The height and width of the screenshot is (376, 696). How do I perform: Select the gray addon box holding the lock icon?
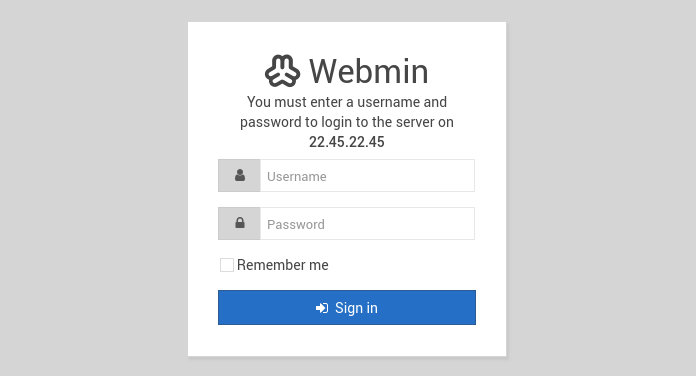[x=239, y=224]
